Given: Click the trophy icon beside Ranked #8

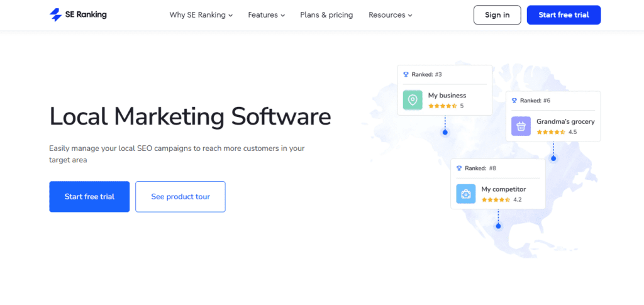Looking at the screenshot, I should (x=460, y=168).
